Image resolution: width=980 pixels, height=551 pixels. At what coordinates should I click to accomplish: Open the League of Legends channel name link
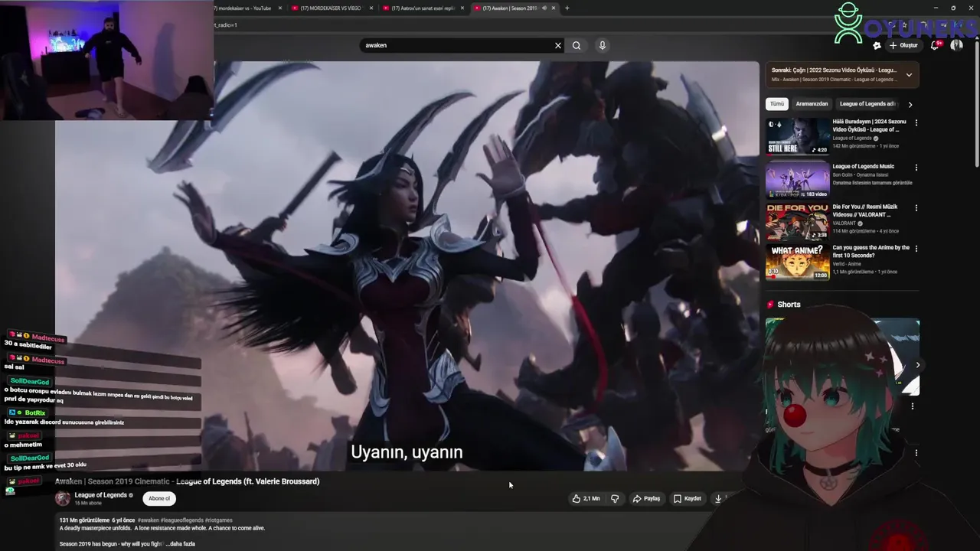click(x=100, y=495)
